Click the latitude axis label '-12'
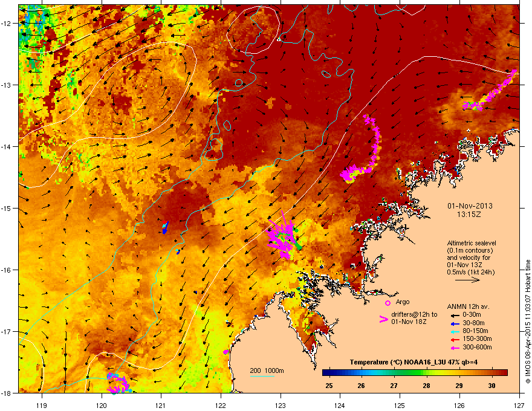 (x=7, y=24)
